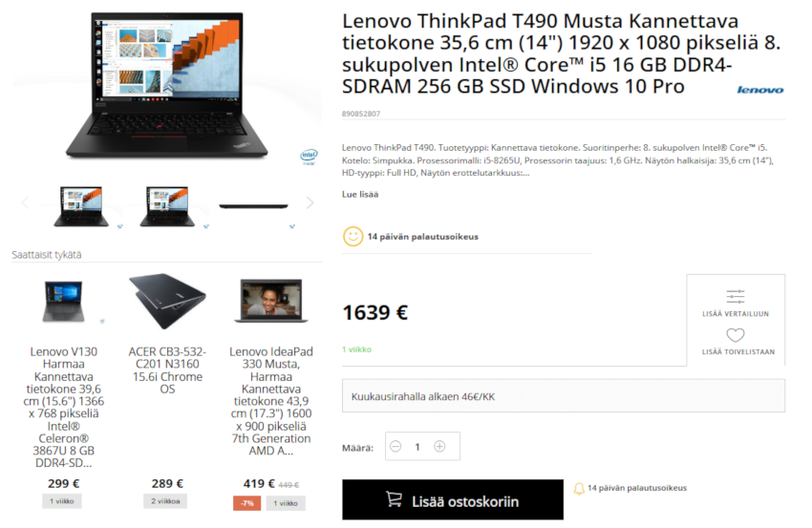The height and width of the screenshot is (528, 812).
Task: Open the Lenovo IdeaPad 330 product
Action: (271, 401)
